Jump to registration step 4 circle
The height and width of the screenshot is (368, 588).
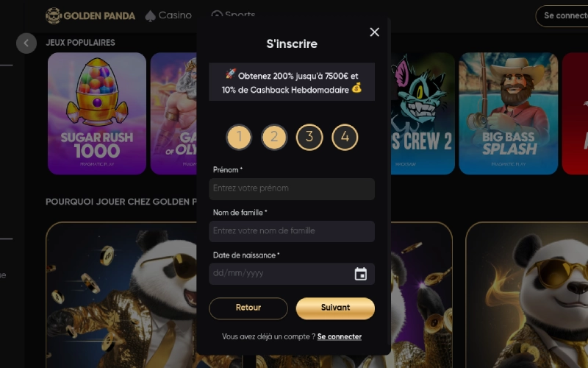(x=345, y=137)
